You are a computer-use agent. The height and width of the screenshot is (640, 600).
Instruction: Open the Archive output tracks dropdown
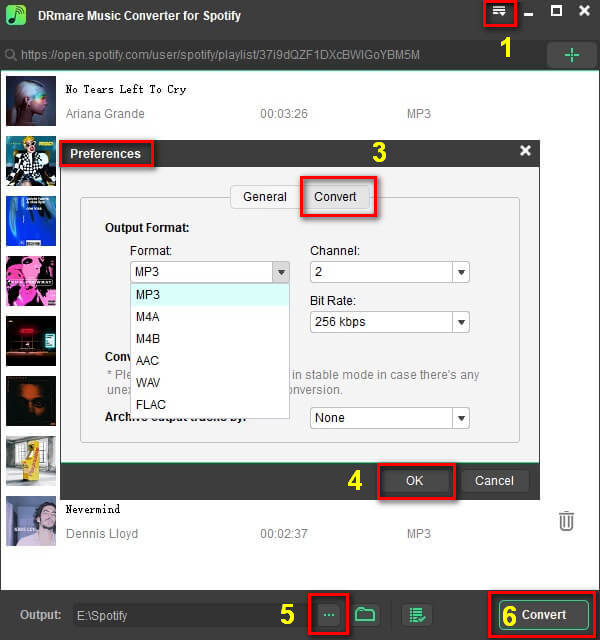[390, 418]
